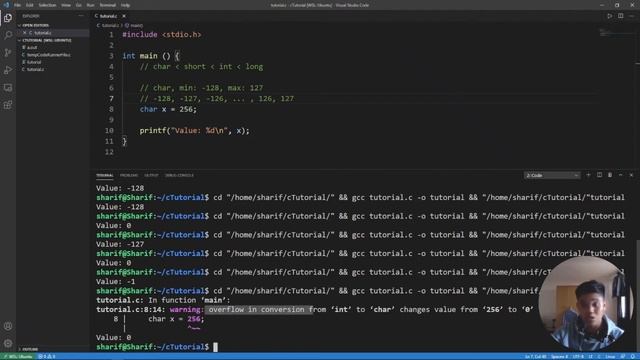This screenshot has width=640, height=360.
Task: Split the terminal panel
Action: click(599, 175)
